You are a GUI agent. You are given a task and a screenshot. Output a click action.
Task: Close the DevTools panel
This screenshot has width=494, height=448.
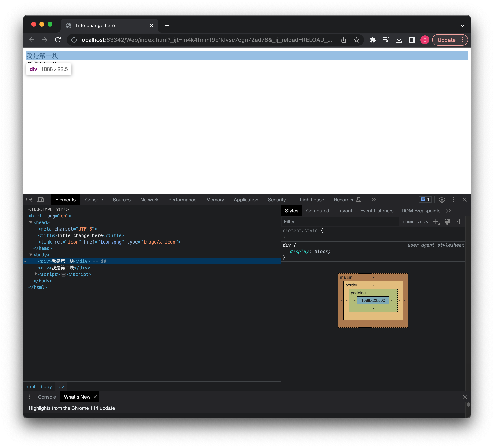tap(464, 200)
